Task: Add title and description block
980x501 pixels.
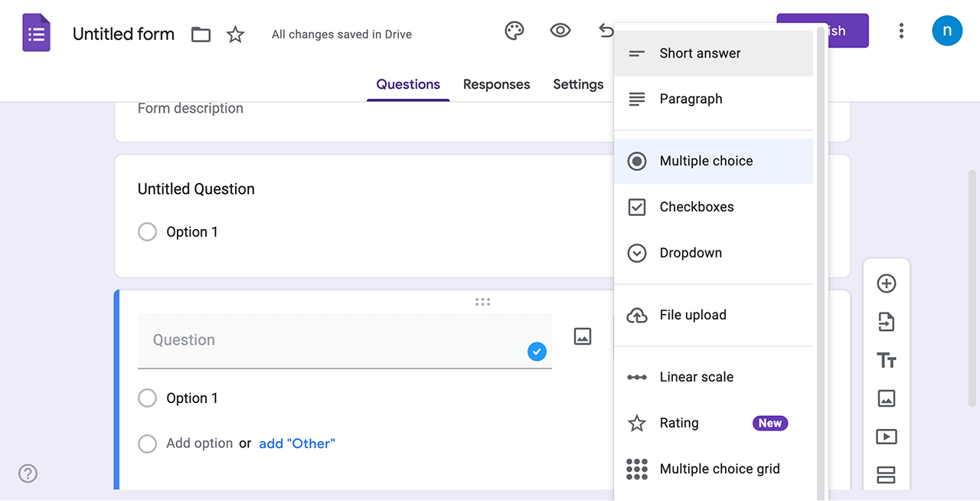Action: [887, 360]
